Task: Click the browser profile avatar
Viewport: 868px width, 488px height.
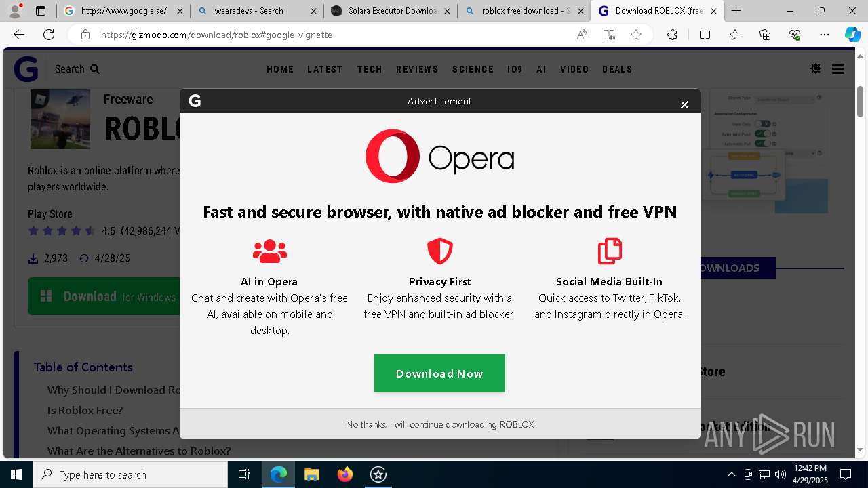Action: 15,10
